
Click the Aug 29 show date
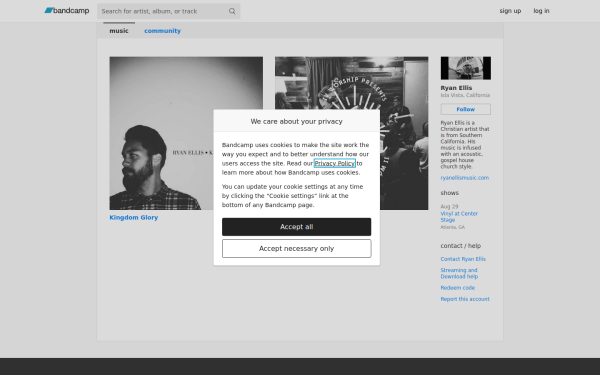point(449,207)
